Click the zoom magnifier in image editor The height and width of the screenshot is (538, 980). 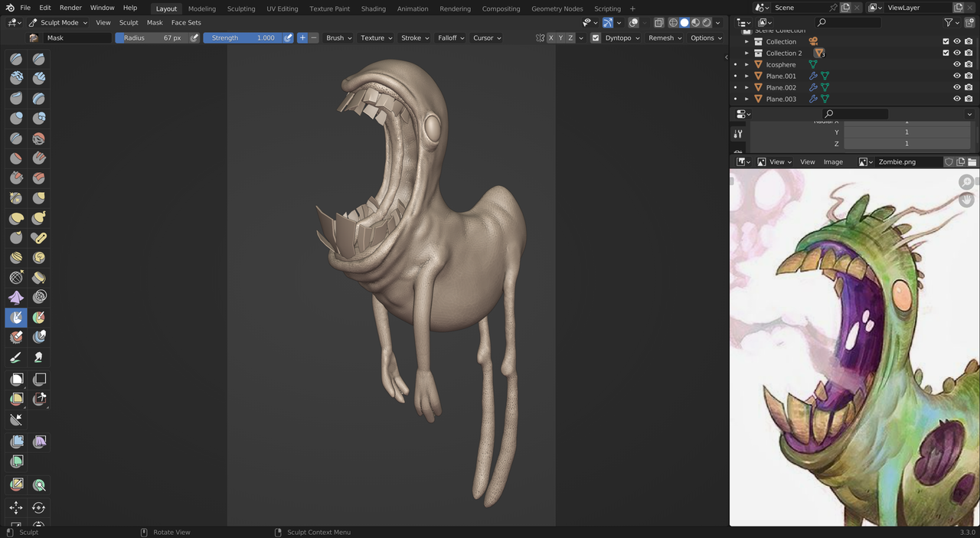point(966,182)
